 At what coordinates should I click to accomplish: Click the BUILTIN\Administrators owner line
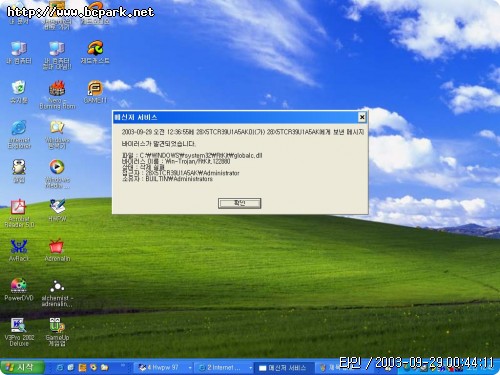coord(167,179)
